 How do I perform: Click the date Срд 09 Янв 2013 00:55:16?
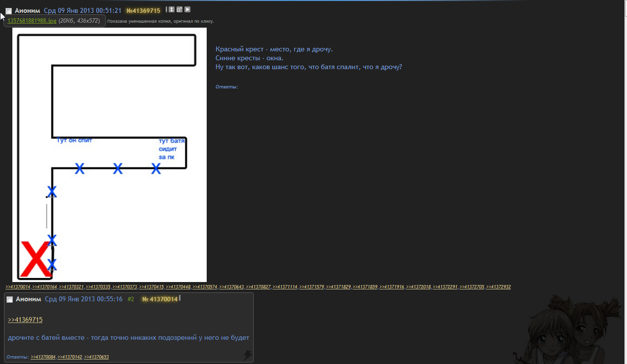84,299
